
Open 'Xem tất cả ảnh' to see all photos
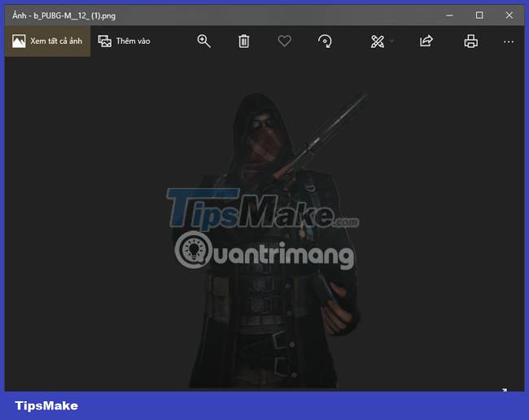47,42
